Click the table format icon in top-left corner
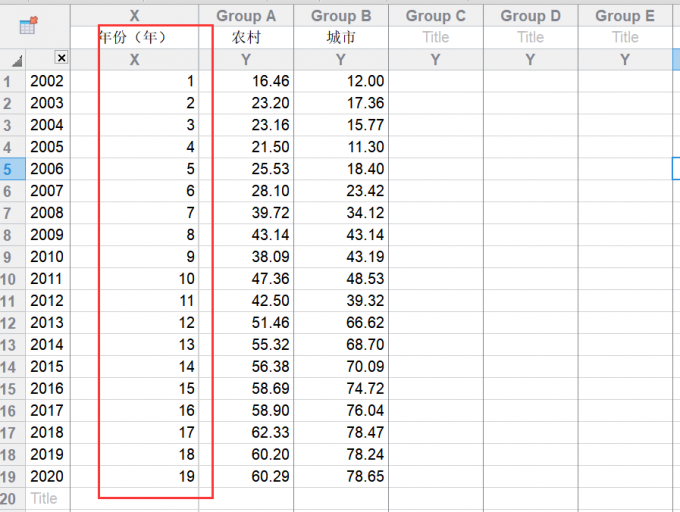The width and height of the screenshot is (680, 512). 29,27
